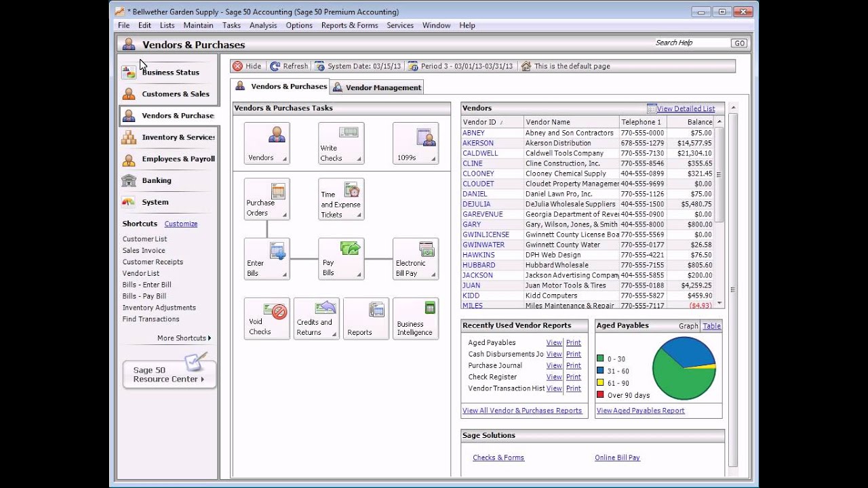Image resolution: width=868 pixels, height=488 pixels.
Task: Open the Enter Bills task icon
Action: (267, 259)
